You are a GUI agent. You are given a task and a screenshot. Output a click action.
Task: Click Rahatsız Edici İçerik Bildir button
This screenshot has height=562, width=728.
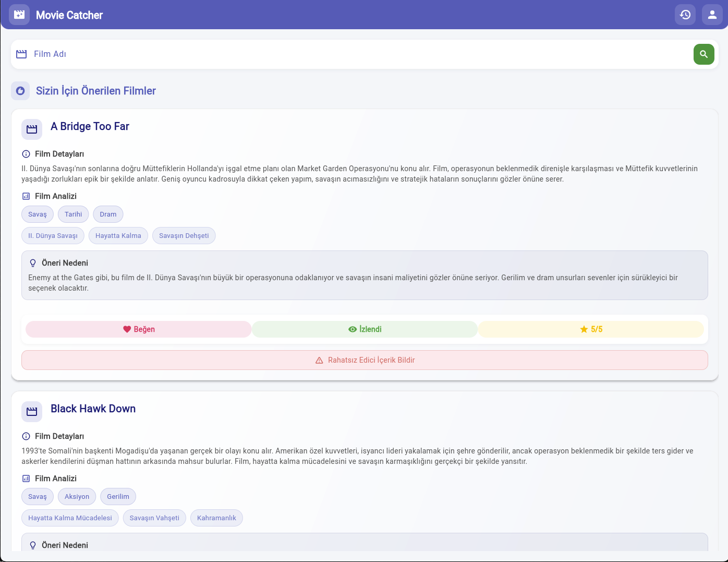365,360
